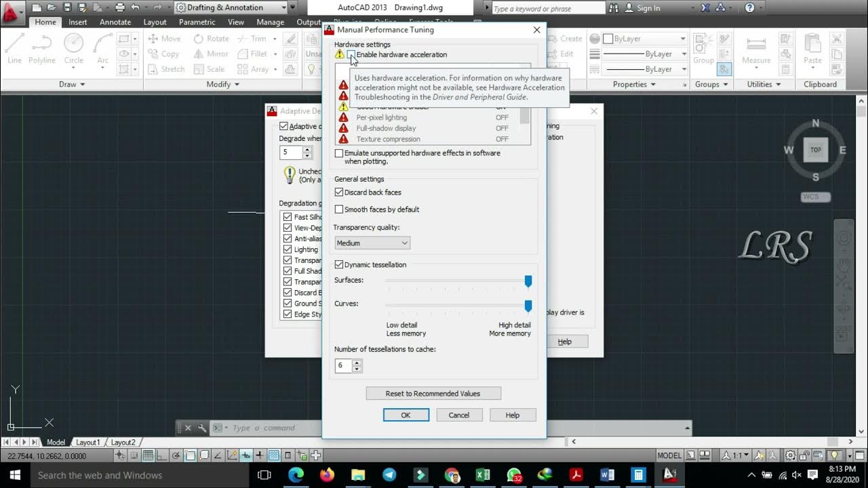Click the Mirror tool
This screenshot has height=488, width=868.
(211, 54)
